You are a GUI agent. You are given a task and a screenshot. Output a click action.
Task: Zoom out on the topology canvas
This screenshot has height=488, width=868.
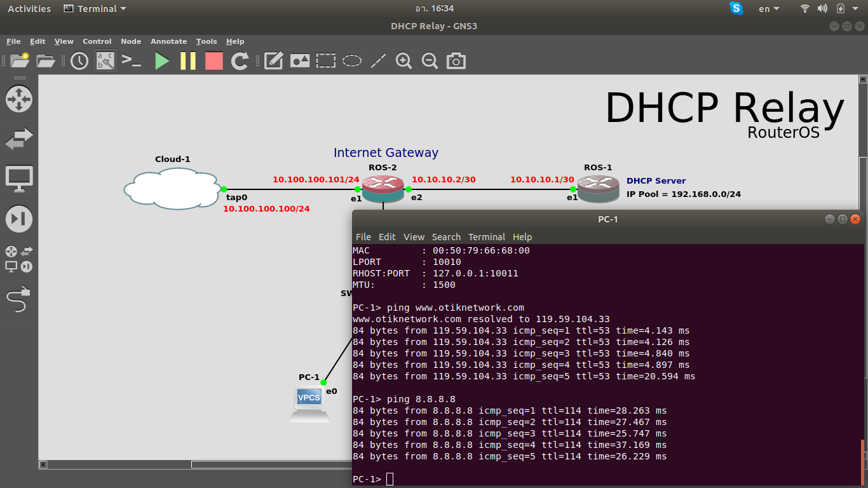430,60
